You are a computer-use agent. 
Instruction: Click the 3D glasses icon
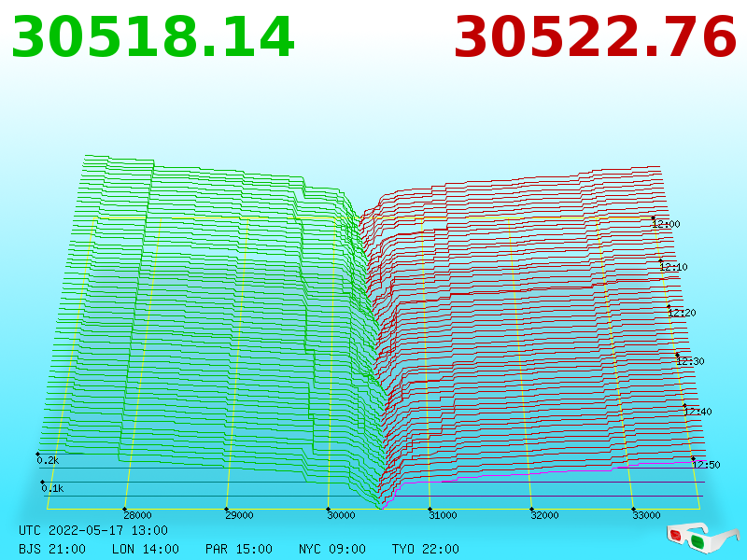pyautogui.click(x=702, y=538)
